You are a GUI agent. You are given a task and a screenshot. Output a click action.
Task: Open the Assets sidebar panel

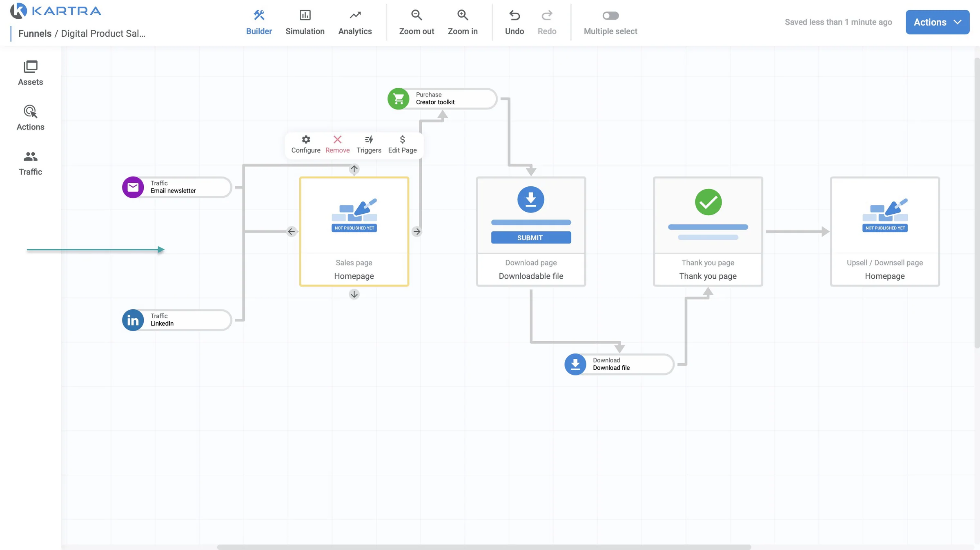(x=31, y=73)
